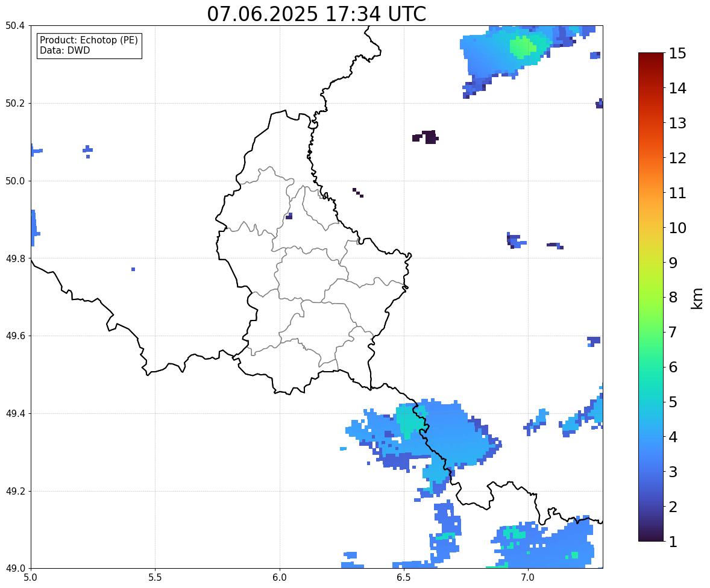Click the longitude axis label 5.5
This screenshot has width=710, height=588.
(x=155, y=578)
